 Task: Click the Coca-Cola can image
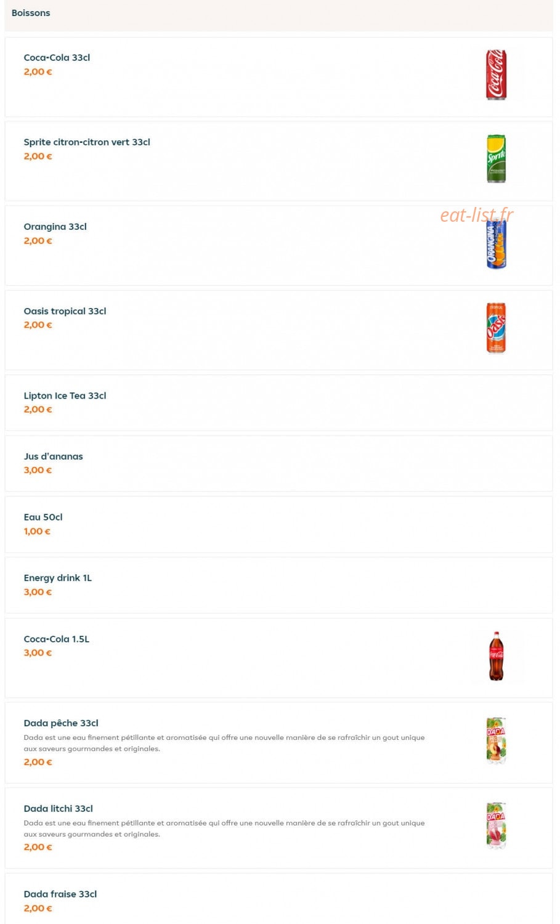(496, 75)
